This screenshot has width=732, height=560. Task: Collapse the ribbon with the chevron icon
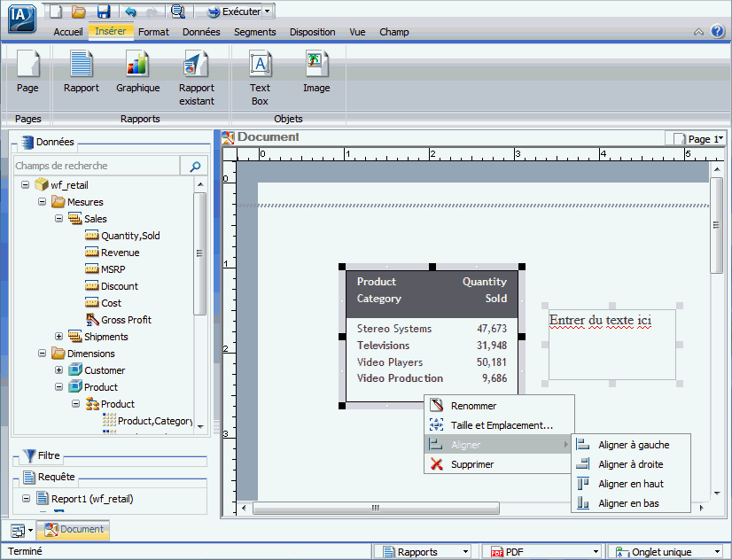click(698, 32)
